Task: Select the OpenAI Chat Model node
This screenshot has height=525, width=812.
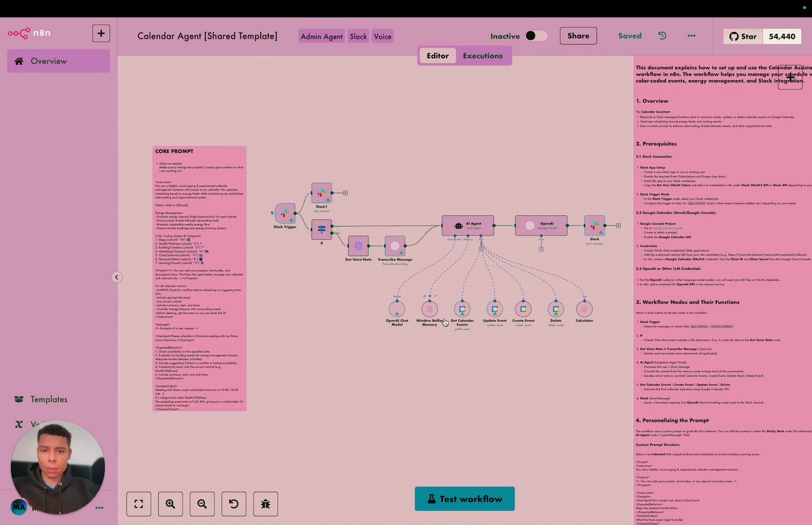Action: pyautogui.click(x=397, y=309)
